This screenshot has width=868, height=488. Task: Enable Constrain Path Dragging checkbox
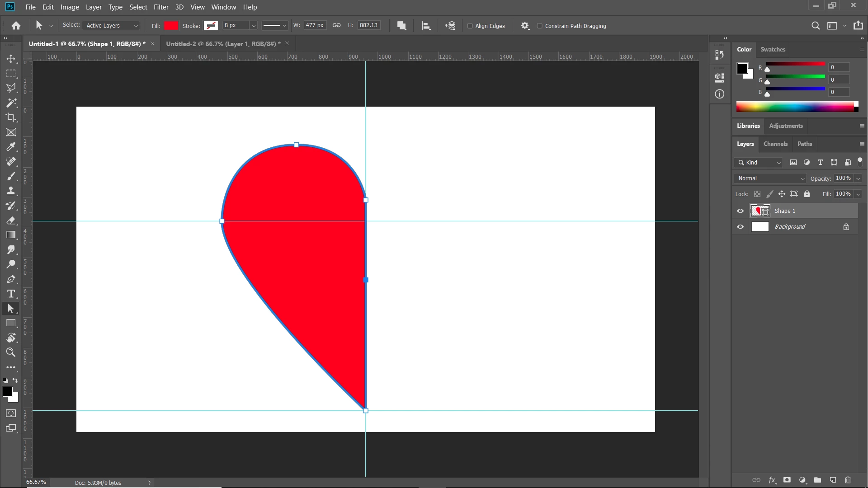539,26
